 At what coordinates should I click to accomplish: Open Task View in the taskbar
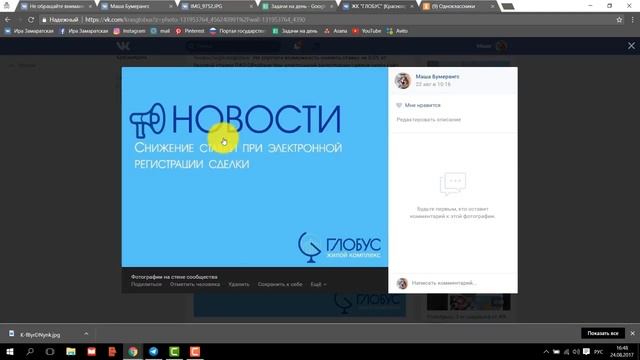[50, 351]
